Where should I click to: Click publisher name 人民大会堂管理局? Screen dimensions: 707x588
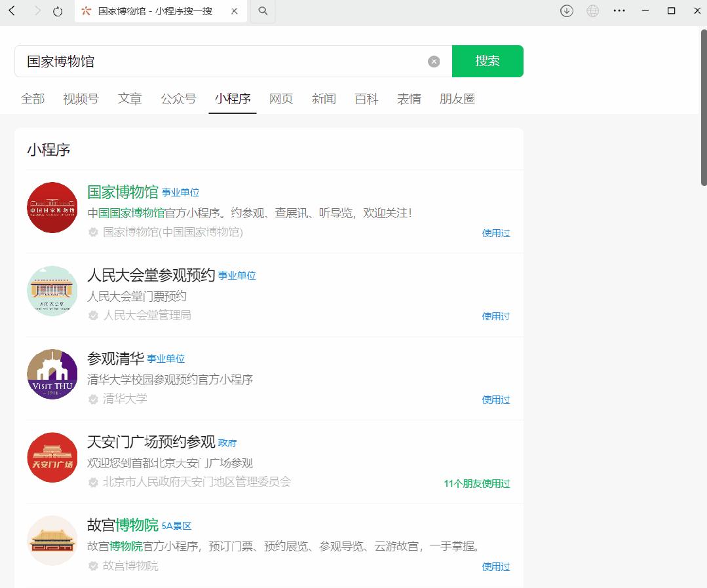147,316
